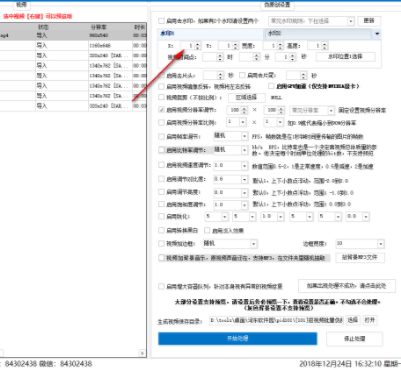The width and height of the screenshot is (401, 370).
Task: Expand the watermark tabs overflow arrow
Action: (x=377, y=34)
